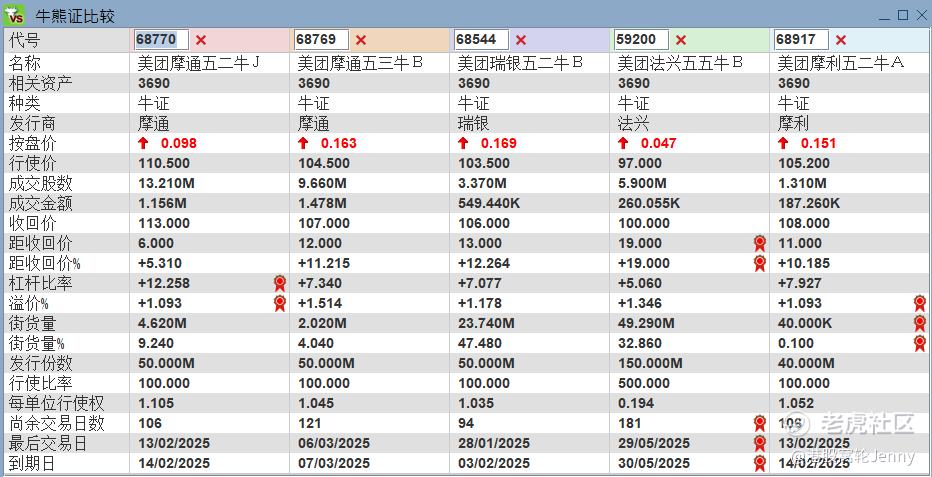Viewport: 932px width, 477px height.
Task: Click the best badge in 68917 premium row
Action: [x=920, y=303]
